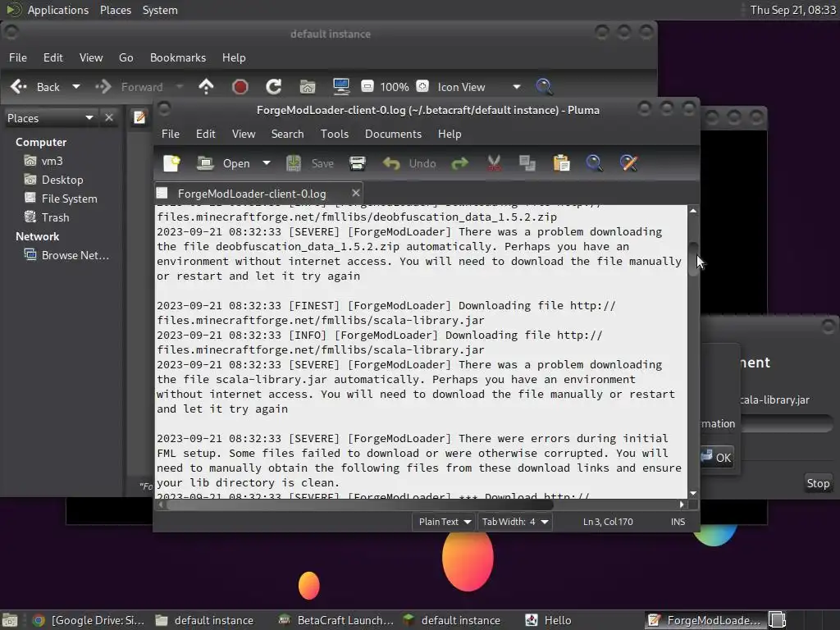Viewport: 840px width, 630px height.
Task: Select vm3 in the Places sidebar
Action: (x=44, y=161)
